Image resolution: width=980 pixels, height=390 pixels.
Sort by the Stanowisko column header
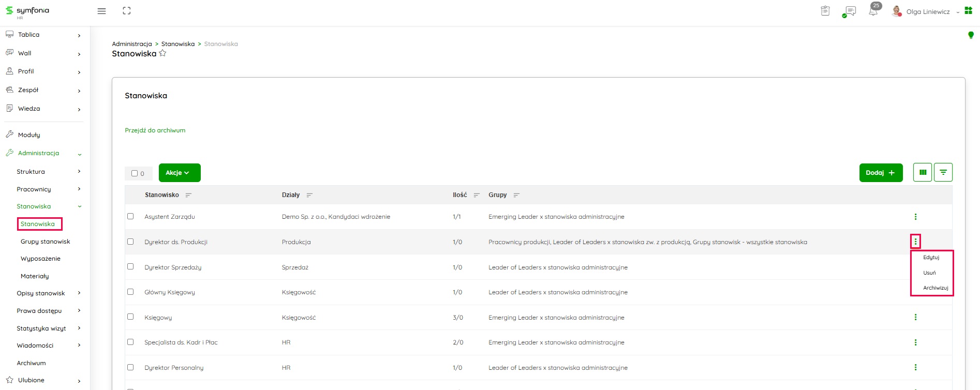click(162, 195)
